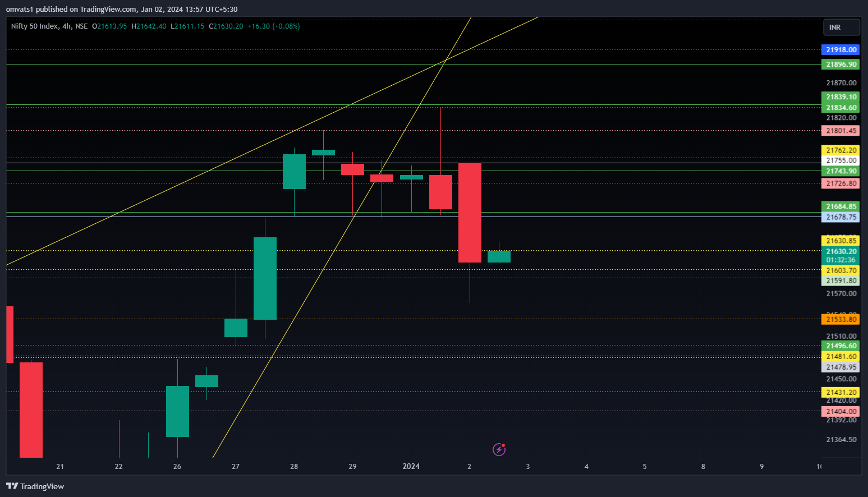Select the yellow 21481.60 price label
The width and height of the screenshot is (868, 497).
tap(841, 357)
